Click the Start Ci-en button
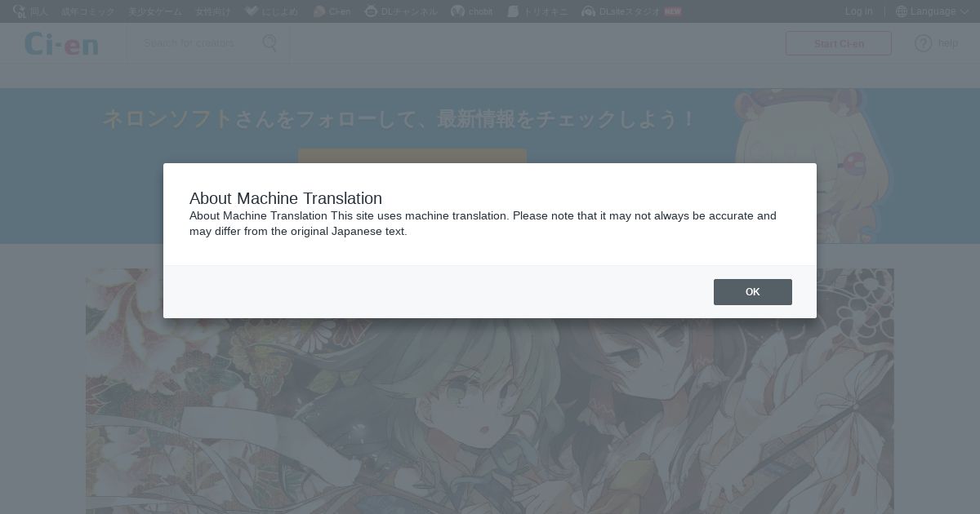Image resolution: width=980 pixels, height=514 pixels. (x=838, y=43)
